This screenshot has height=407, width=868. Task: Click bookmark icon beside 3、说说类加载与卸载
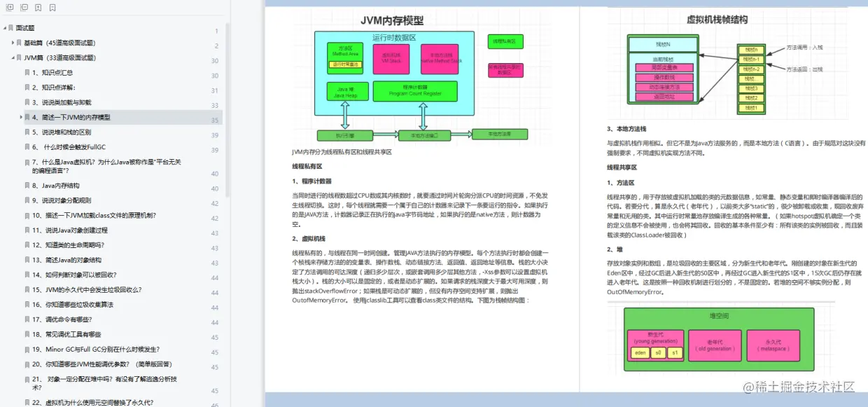coord(28,102)
